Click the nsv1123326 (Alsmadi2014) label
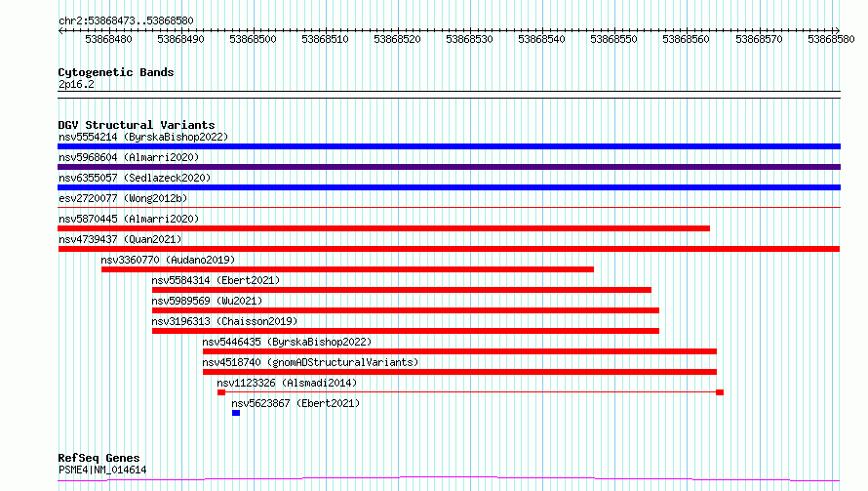868x491 pixels. pos(287,383)
